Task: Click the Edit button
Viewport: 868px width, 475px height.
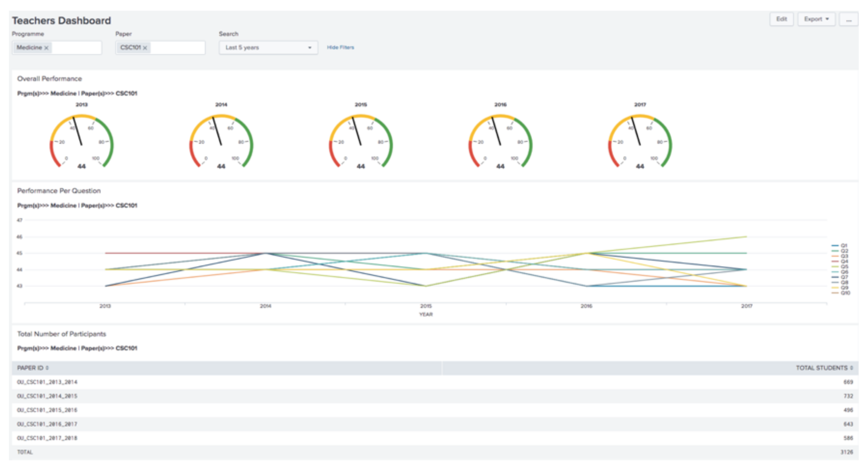Action: tap(781, 19)
